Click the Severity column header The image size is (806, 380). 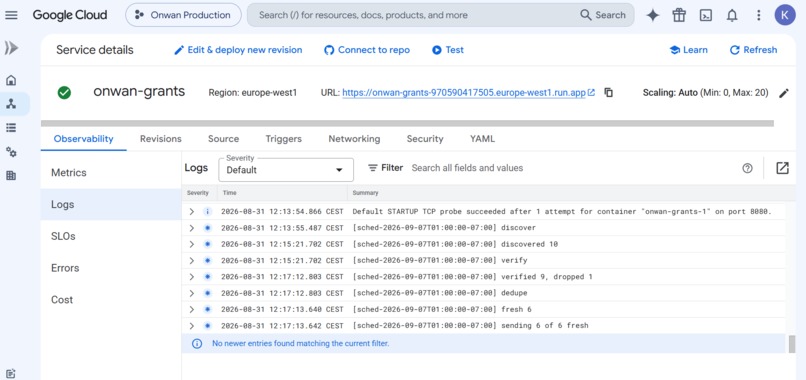pyautogui.click(x=198, y=193)
